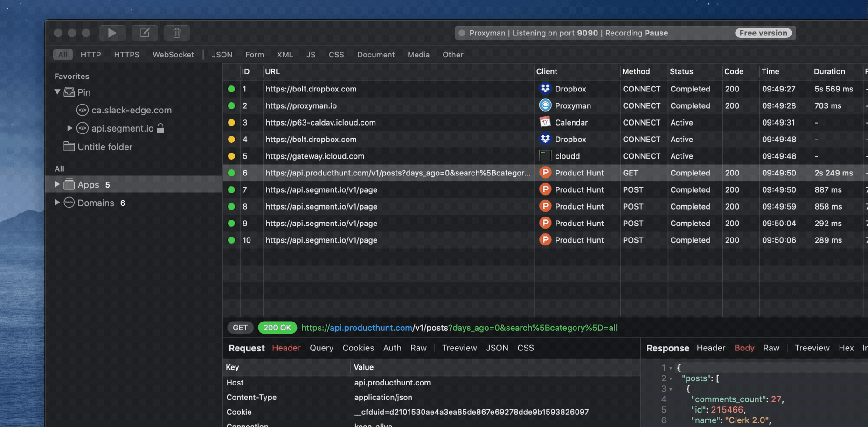Click the Product Hunt icon in row 7
Image resolution: width=868 pixels, height=427 pixels.
[545, 189]
